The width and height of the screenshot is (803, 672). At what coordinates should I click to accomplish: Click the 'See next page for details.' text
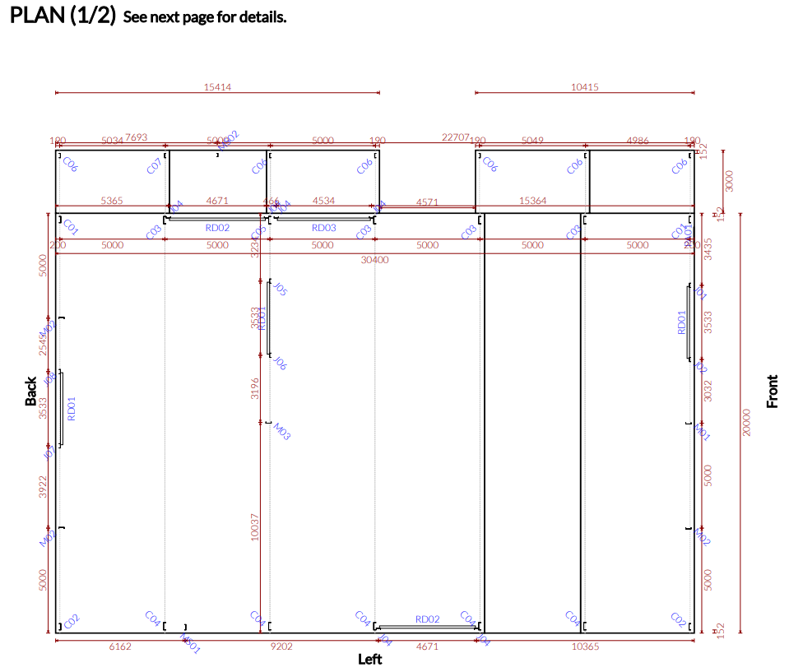[204, 17]
